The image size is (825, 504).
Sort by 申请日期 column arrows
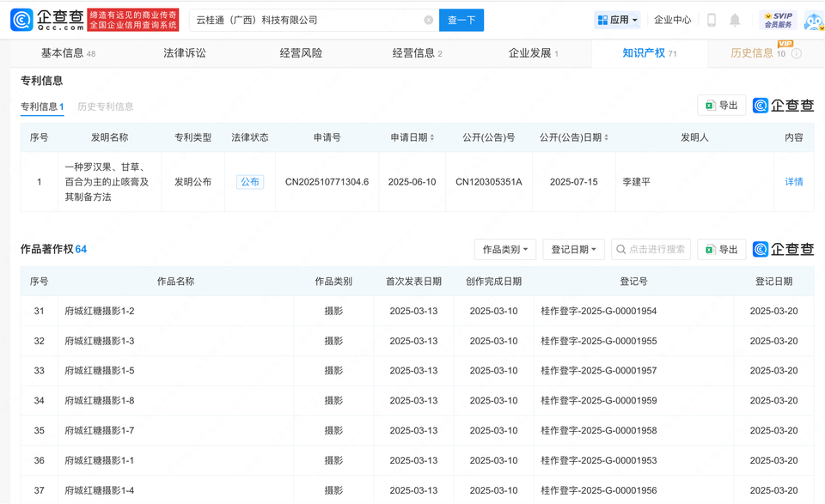(x=431, y=137)
